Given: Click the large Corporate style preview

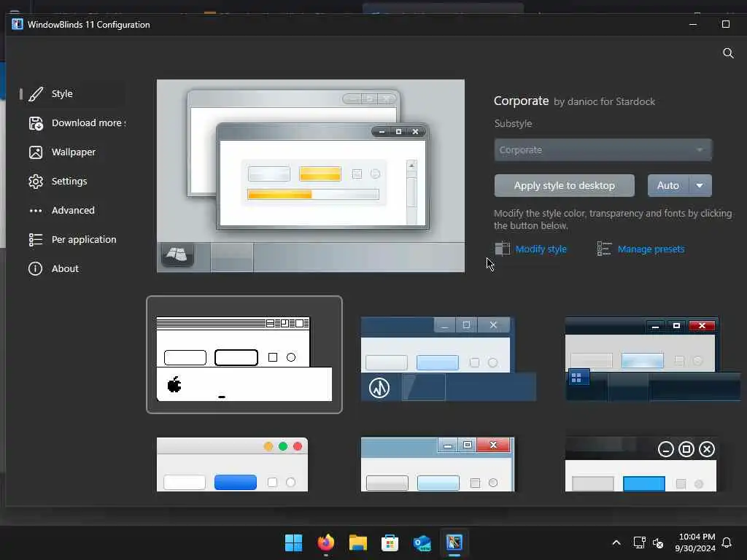Looking at the screenshot, I should click(311, 176).
